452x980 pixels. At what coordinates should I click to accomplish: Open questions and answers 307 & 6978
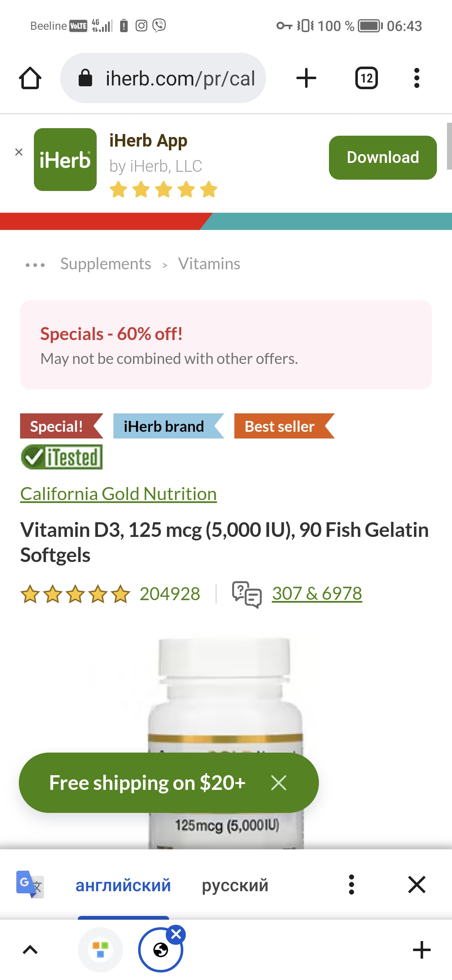pos(317,593)
